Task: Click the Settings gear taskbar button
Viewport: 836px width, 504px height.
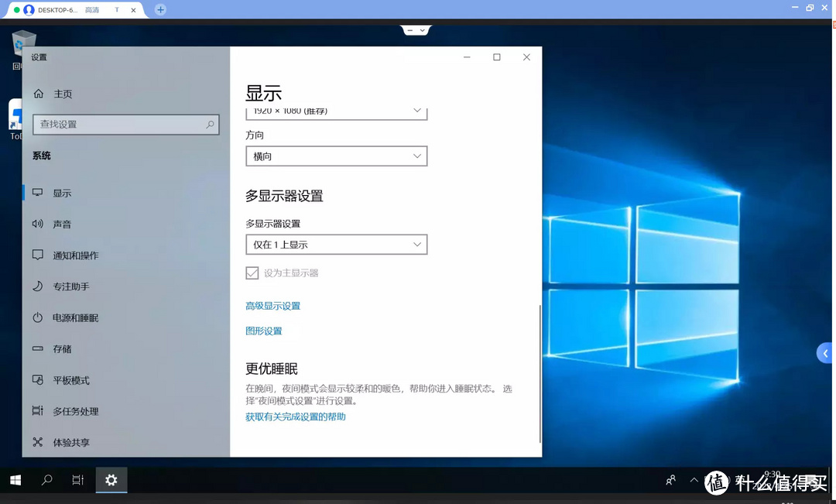Action: pyautogui.click(x=111, y=480)
